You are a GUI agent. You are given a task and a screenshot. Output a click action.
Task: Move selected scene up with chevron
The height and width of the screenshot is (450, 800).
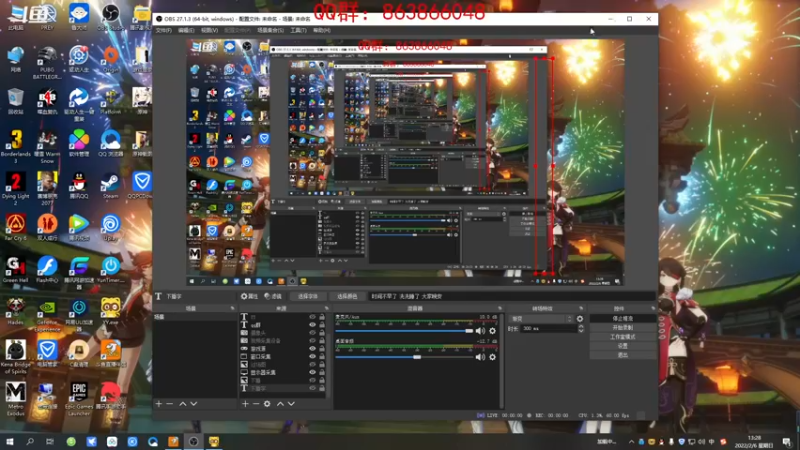pyautogui.click(x=183, y=404)
